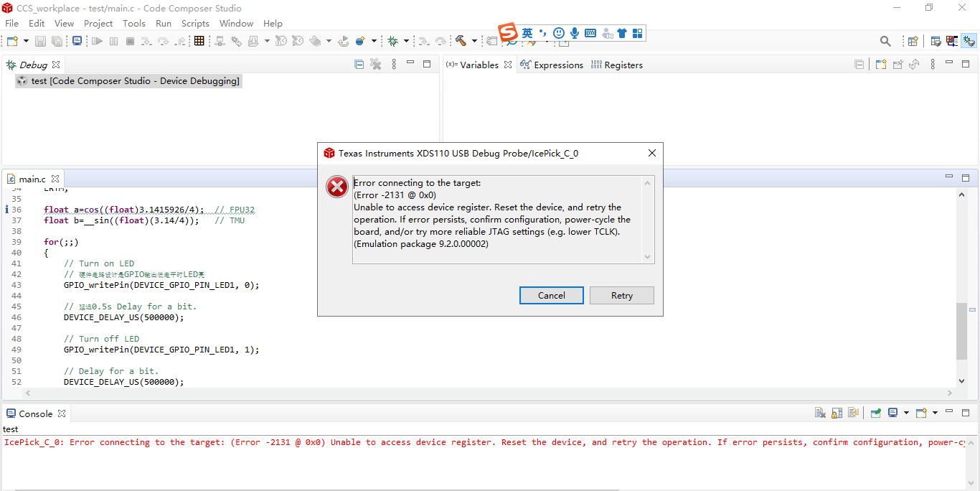Click the grid memory view toolbar icon
Viewport: 980px width, 491px height.
tap(199, 42)
